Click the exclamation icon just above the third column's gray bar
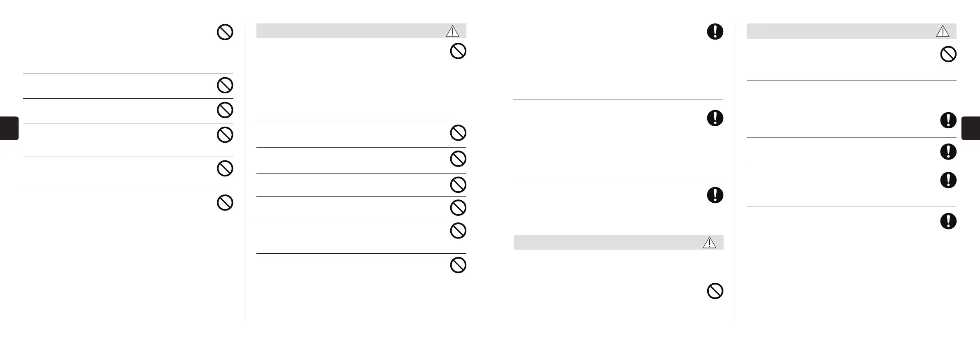This screenshot has width=980, height=338. [715, 195]
